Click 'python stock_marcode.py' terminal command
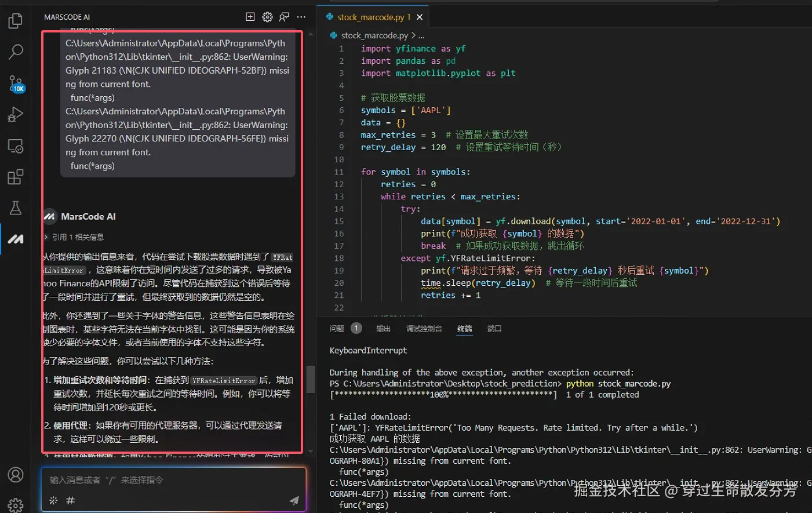 click(618, 383)
